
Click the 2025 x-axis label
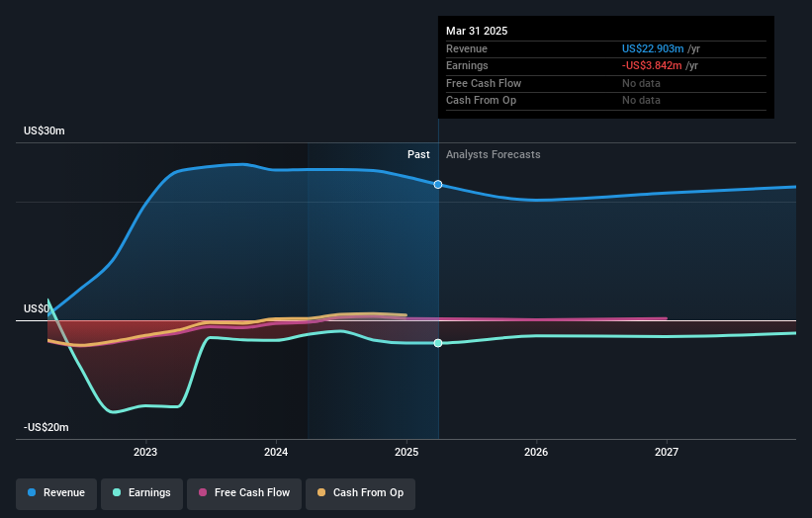406,453
